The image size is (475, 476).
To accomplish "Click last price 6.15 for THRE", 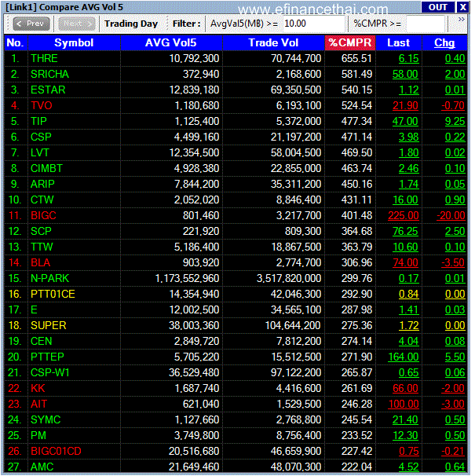I will coord(408,58).
